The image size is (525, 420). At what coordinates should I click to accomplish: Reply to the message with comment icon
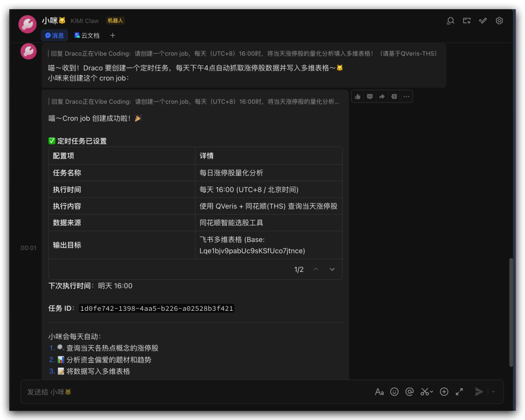[370, 97]
